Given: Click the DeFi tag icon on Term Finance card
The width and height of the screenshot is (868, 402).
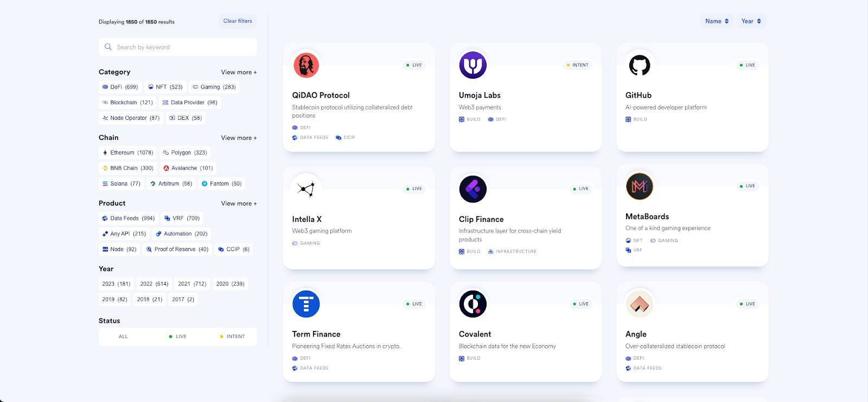Looking at the screenshot, I should tap(295, 358).
